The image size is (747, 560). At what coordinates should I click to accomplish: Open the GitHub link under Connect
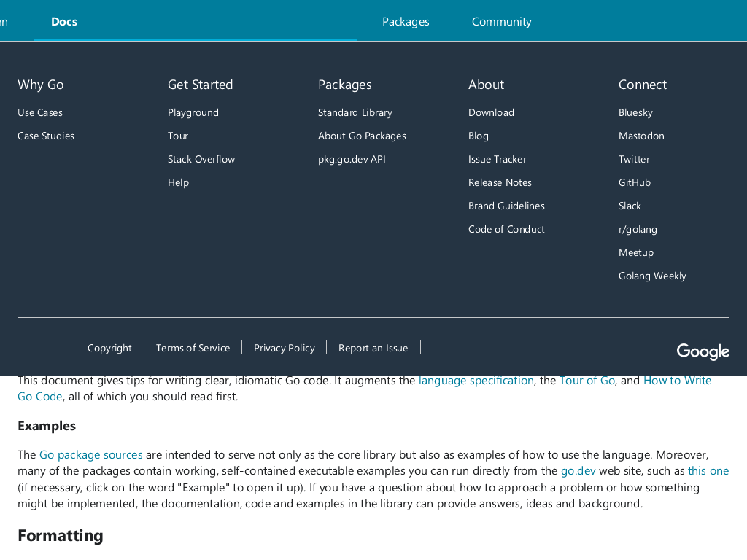(x=635, y=182)
